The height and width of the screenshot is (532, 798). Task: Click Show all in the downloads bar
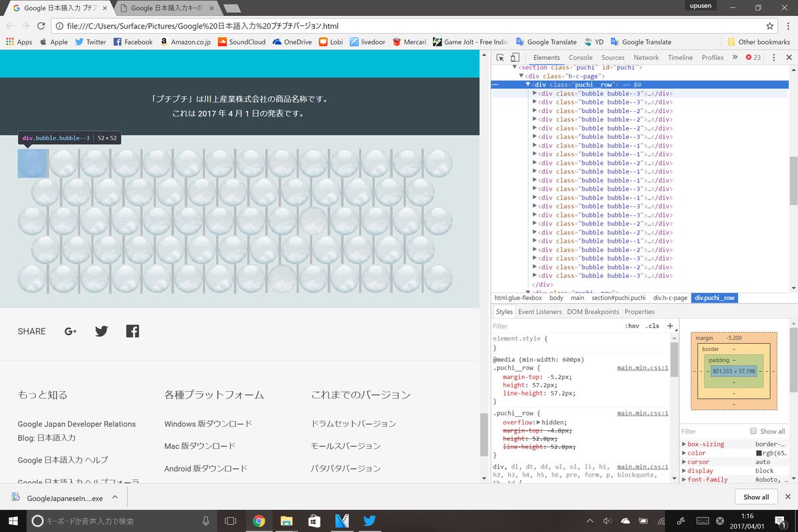pos(756,497)
